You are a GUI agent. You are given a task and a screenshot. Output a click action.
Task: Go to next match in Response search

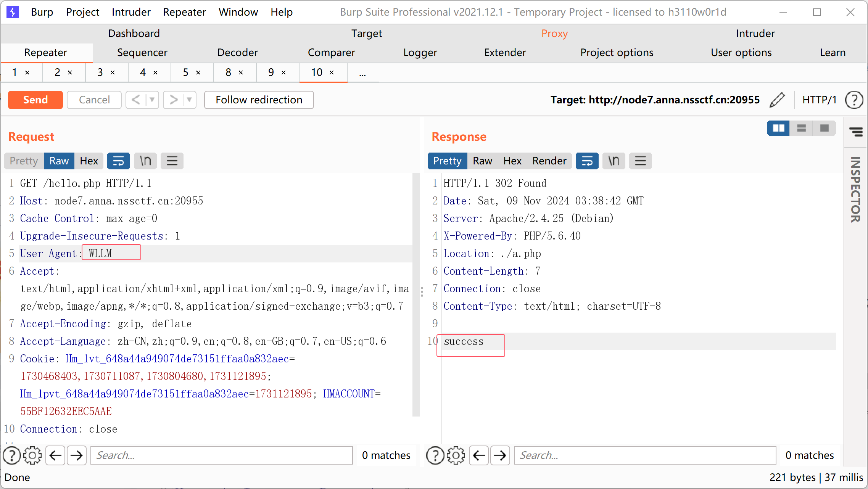point(500,455)
